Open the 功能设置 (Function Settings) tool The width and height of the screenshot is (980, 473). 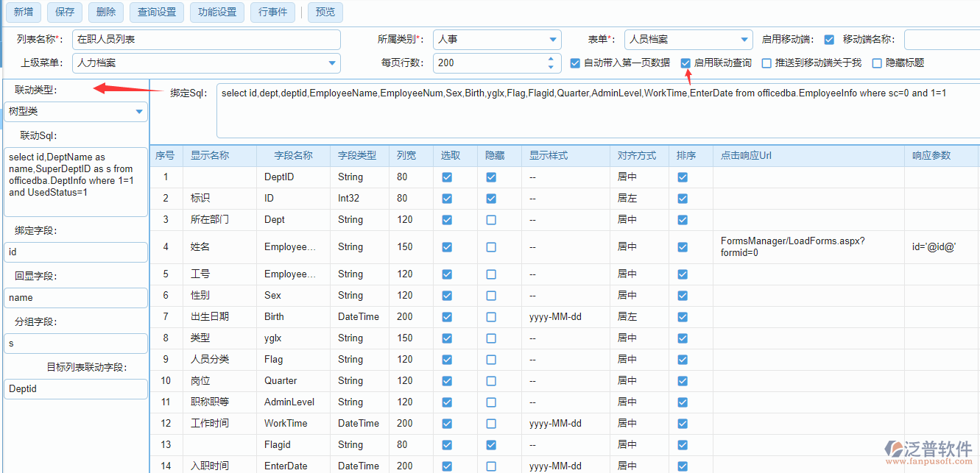click(216, 12)
